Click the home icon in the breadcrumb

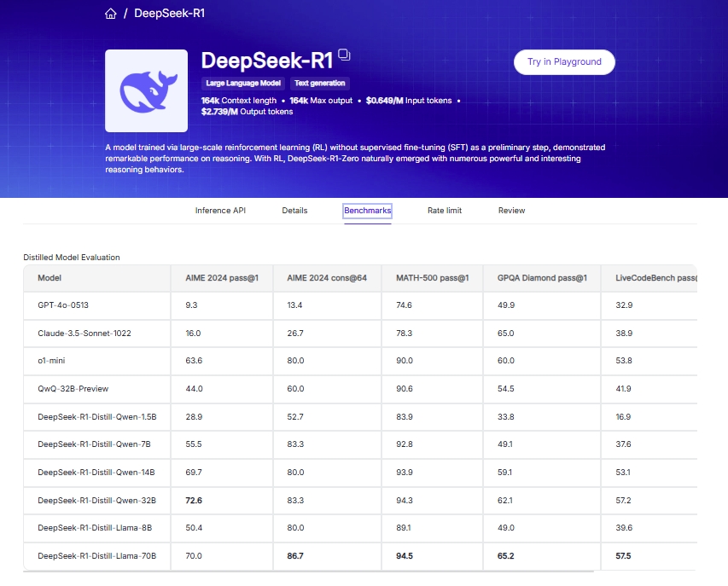[110, 14]
